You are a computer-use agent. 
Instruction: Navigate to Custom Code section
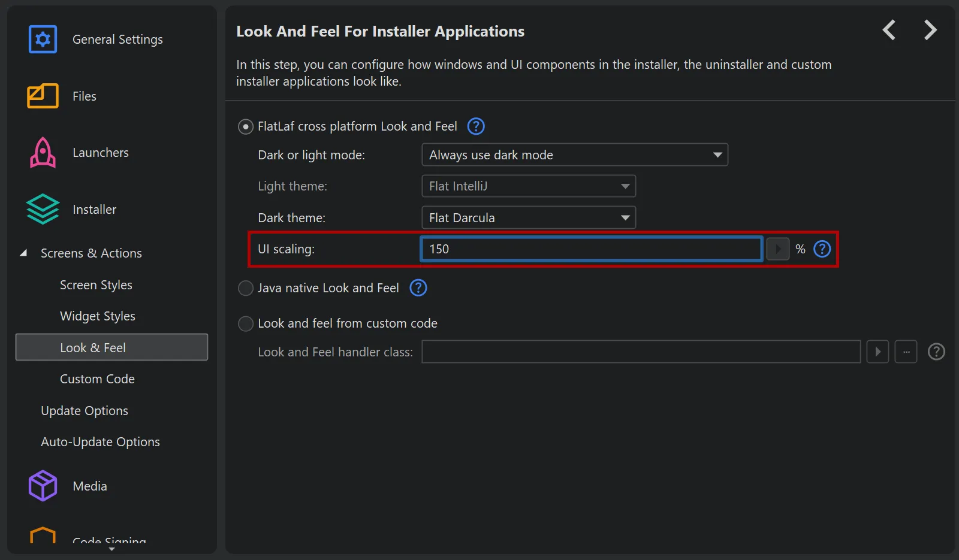(x=97, y=379)
